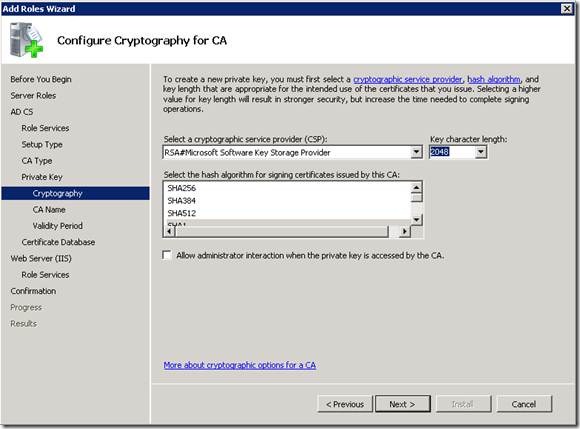Open the cryptographic service provider link
580x429 pixels.
[x=408, y=79]
